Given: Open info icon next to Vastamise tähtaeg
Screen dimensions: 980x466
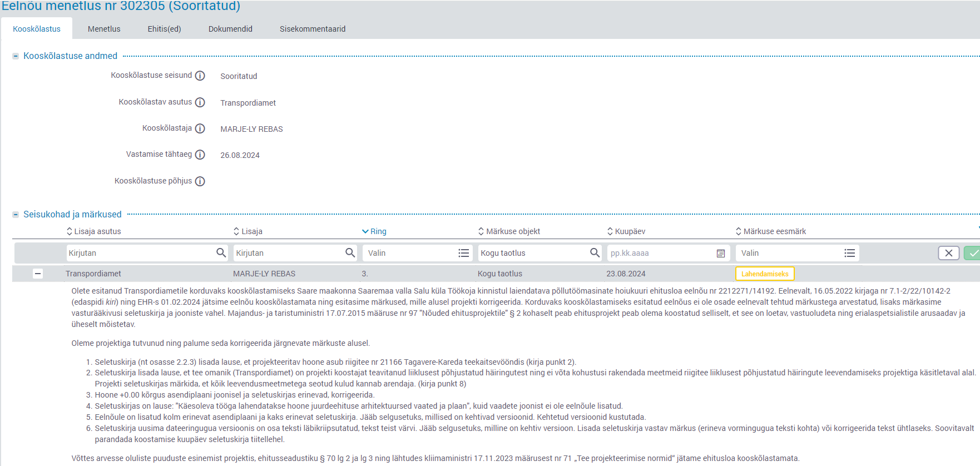Looking at the screenshot, I should [200, 155].
